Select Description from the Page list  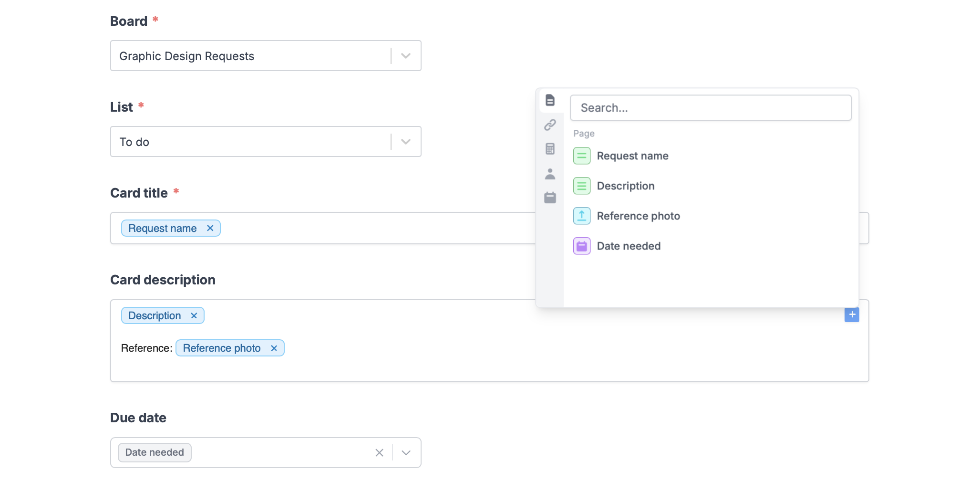(x=626, y=186)
